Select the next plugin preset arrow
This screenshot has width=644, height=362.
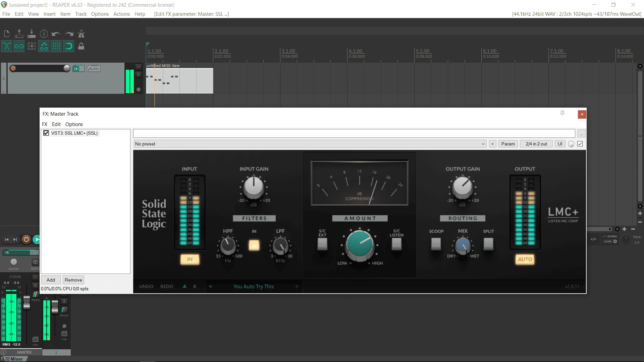(297, 287)
